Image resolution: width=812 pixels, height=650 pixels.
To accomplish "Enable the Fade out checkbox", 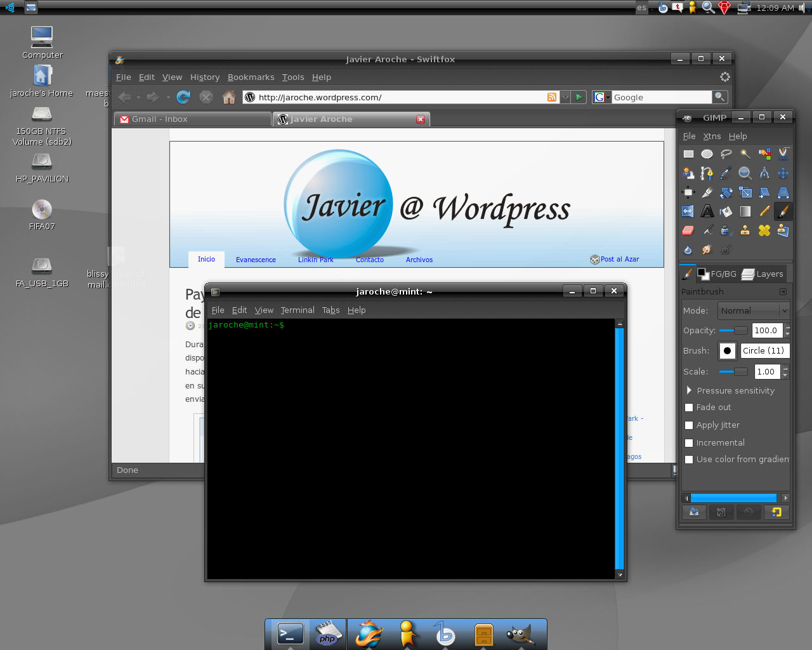I will coord(689,408).
